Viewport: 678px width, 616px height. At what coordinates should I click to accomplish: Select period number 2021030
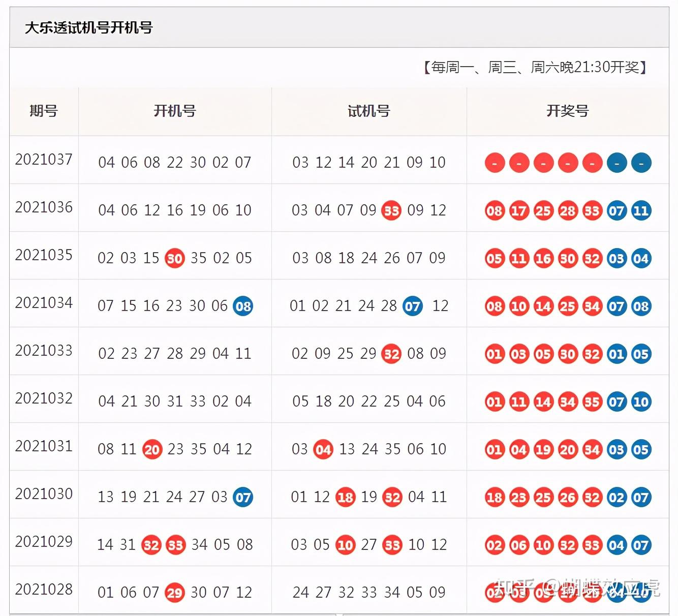tap(44, 494)
